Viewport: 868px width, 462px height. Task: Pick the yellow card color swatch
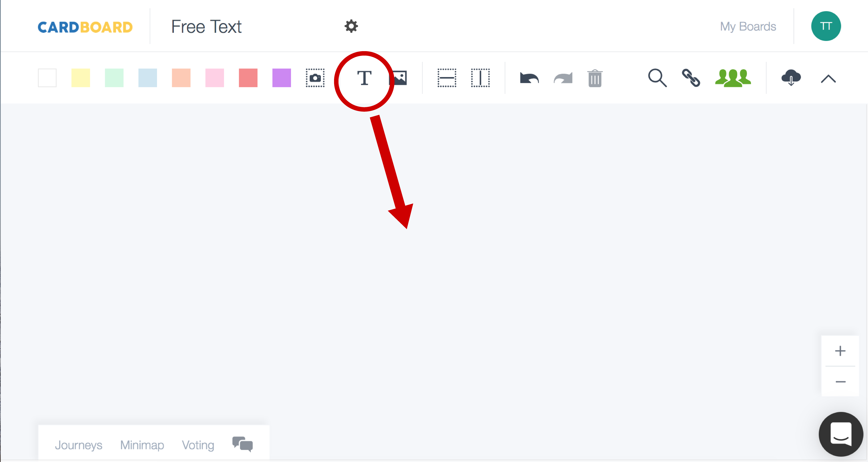81,78
